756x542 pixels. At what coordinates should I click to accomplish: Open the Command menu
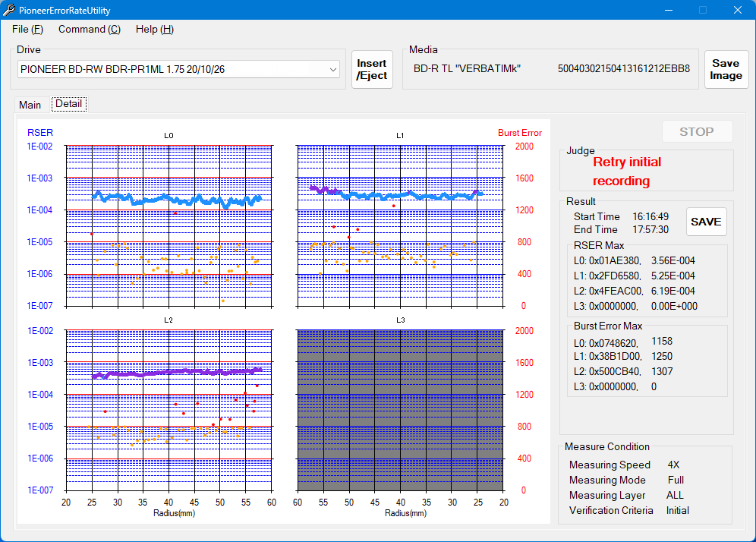(89, 29)
